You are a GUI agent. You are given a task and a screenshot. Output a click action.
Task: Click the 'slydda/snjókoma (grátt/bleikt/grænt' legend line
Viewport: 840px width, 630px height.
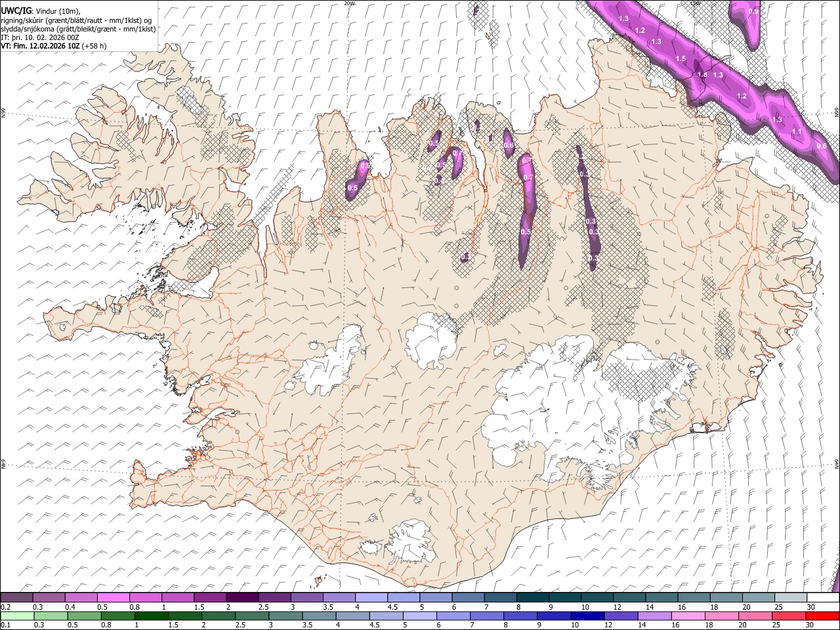(78, 29)
